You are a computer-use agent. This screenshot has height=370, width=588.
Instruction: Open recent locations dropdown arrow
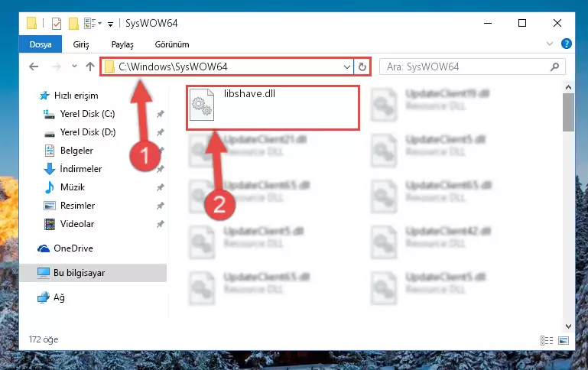point(74,67)
